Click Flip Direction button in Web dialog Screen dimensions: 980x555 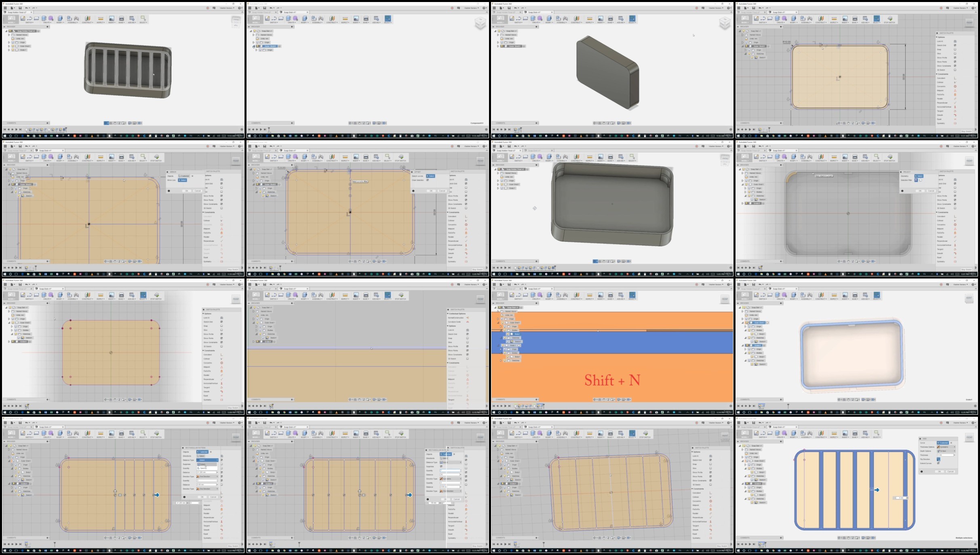coord(938,459)
